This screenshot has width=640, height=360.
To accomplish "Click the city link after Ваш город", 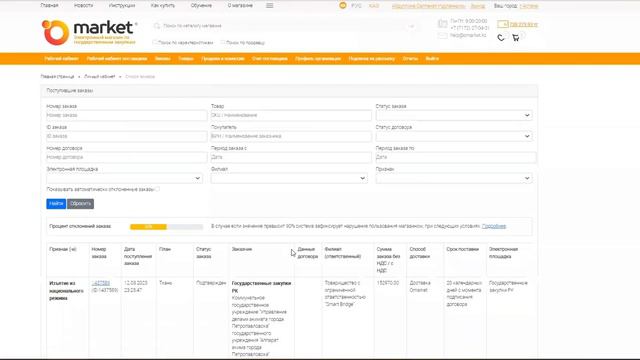I will (529, 6).
